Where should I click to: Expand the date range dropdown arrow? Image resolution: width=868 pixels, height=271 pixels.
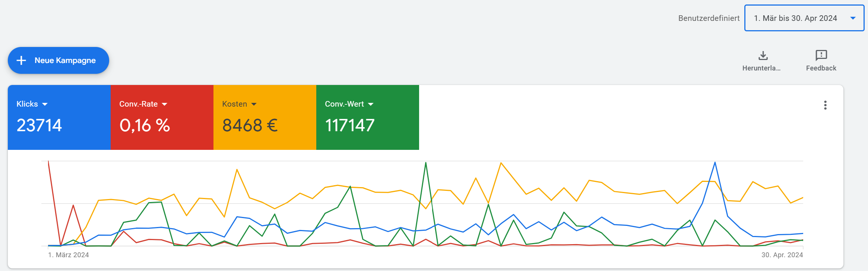pyautogui.click(x=853, y=18)
